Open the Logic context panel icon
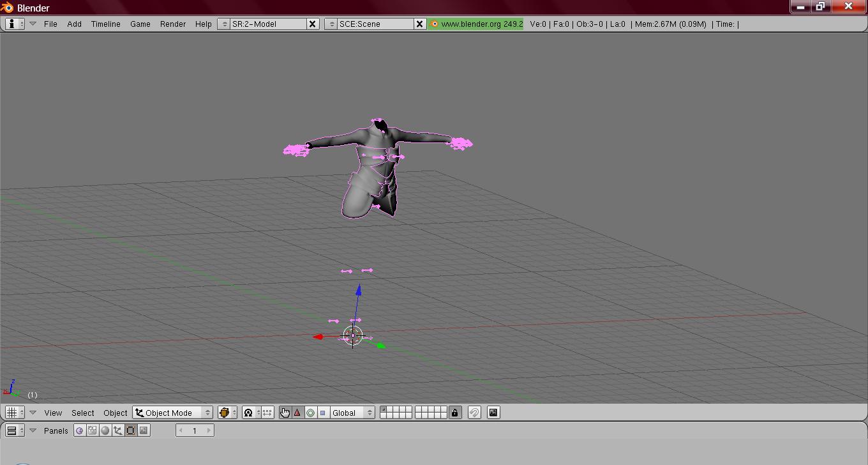The width and height of the screenshot is (868, 465). 80,431
